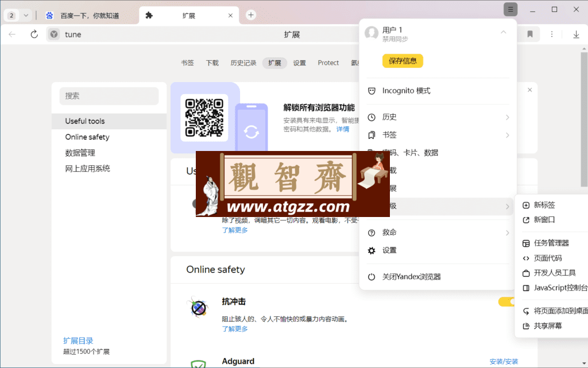
Task: Click the power icon beside 关闭Yandex浏览器
Action: 372,277
